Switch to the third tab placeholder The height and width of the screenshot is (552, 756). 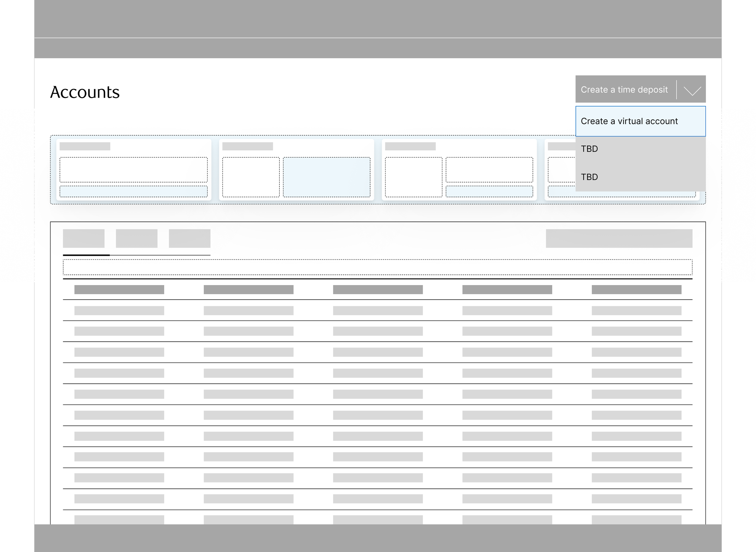tap(189, 238)
